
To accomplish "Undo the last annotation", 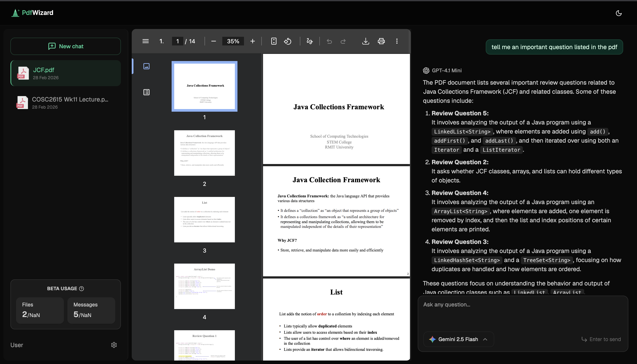I will pos(329,41).
